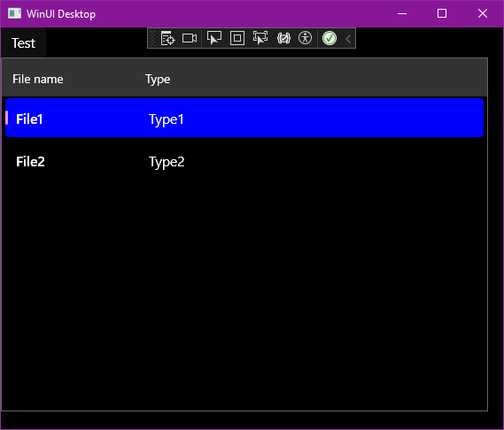
Task: Open the binding failures braces icon
Action: [283, 39]
